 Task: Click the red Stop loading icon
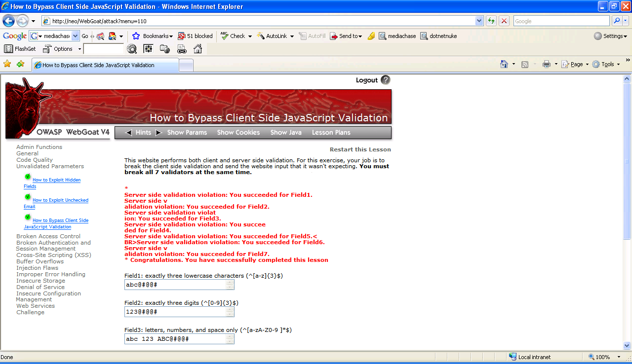(x=504, y=21)
